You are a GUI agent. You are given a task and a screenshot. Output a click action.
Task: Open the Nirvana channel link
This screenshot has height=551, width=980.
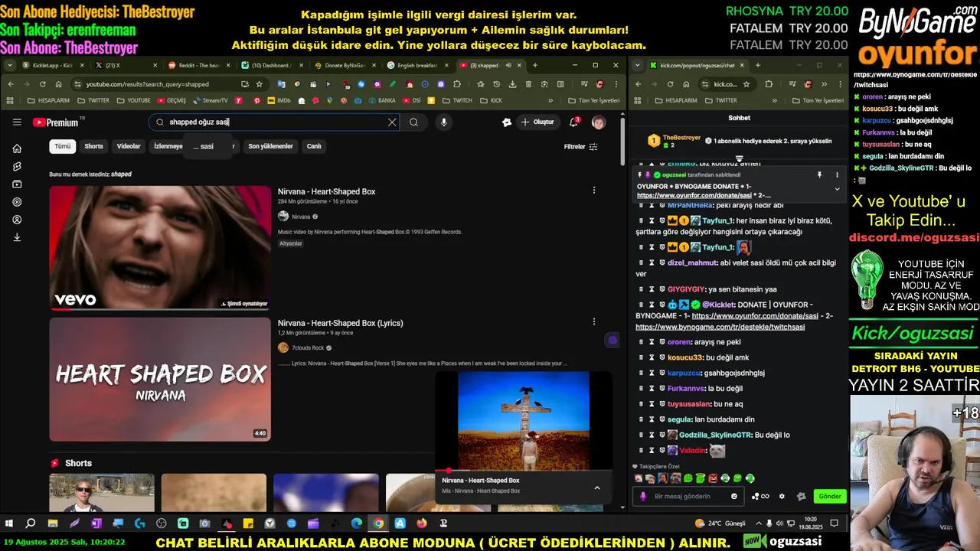[x=301, y=217]
